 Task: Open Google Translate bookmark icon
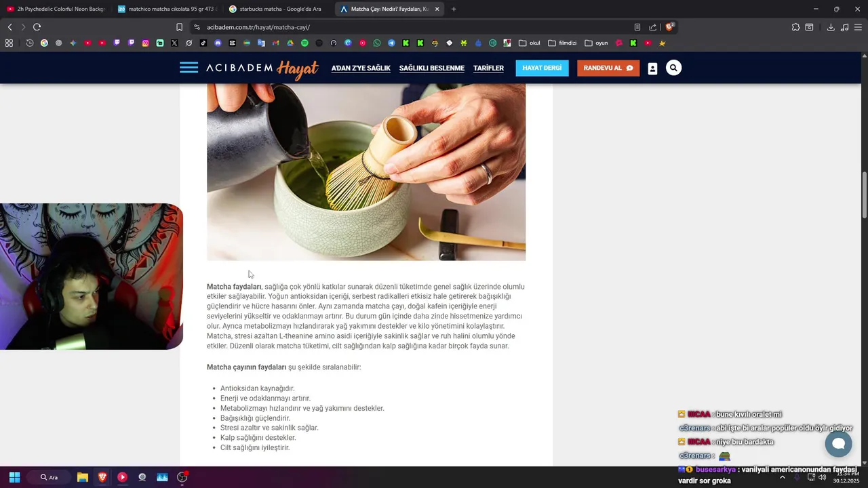tap(261, 43)
